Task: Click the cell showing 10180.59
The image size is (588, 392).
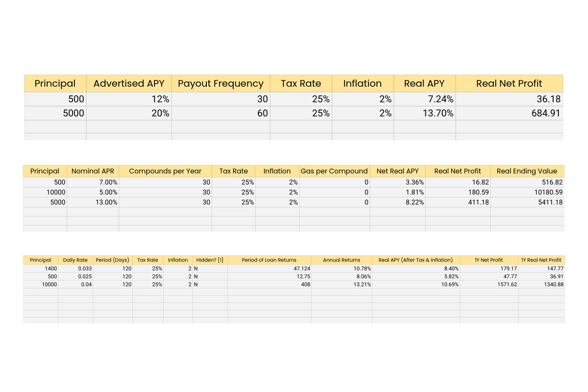Action: click(x=527, y=192)
